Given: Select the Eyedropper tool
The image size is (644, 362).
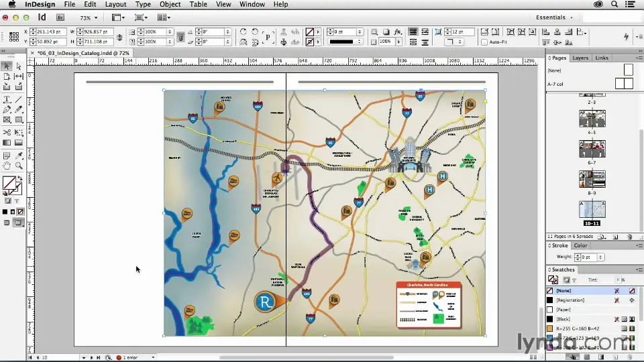Looking at the screenshot, I should point(19,156).
